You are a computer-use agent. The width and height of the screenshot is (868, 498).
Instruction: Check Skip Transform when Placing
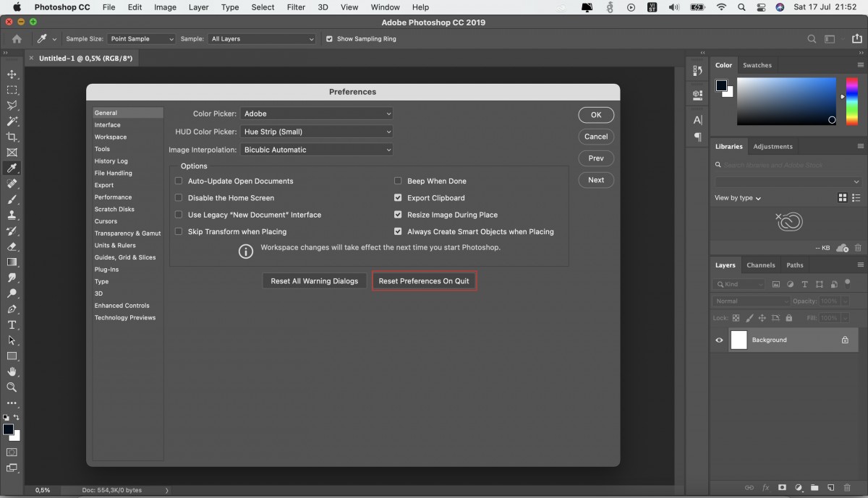coord(179,232)
